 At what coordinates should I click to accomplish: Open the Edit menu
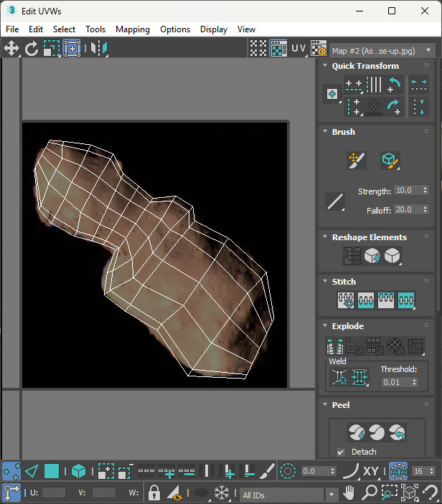[x=36, y=29]
